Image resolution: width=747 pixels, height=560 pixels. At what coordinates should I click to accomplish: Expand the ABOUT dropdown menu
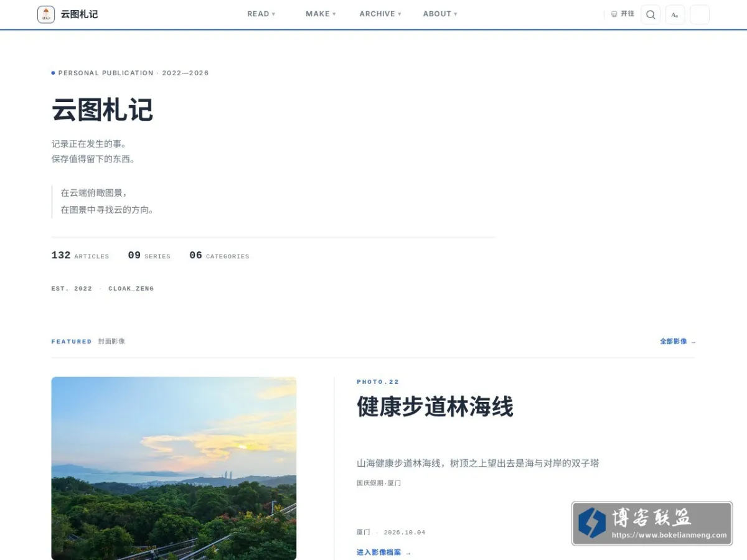point(440,14)
